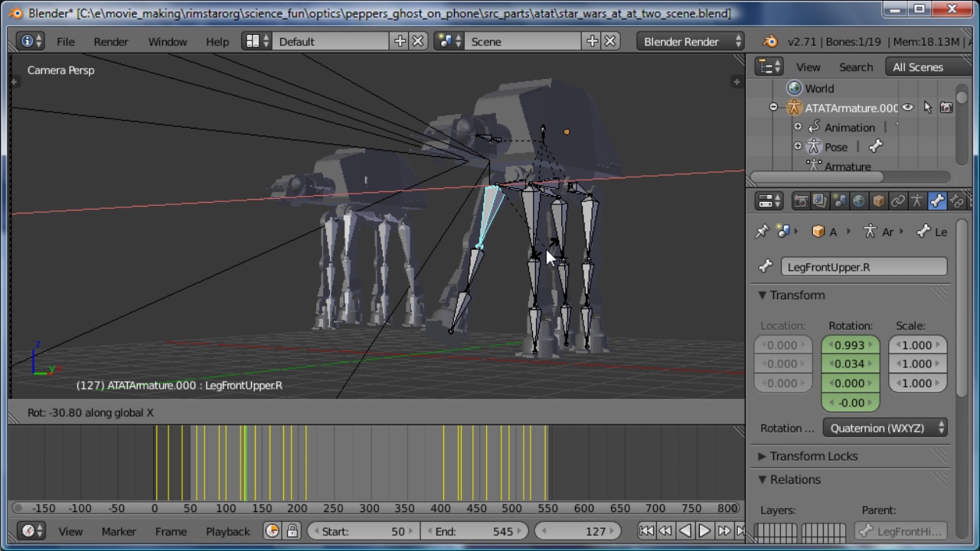Open the Armature data tab
The image size is (980, 551).
click(916, 201)
